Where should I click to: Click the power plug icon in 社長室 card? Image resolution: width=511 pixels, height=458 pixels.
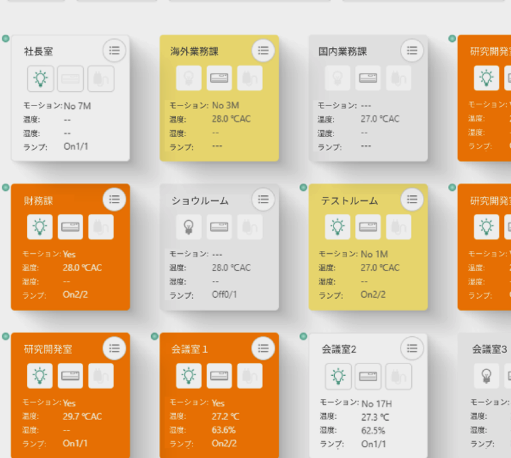pyautogui.click(x=101, y=79)
